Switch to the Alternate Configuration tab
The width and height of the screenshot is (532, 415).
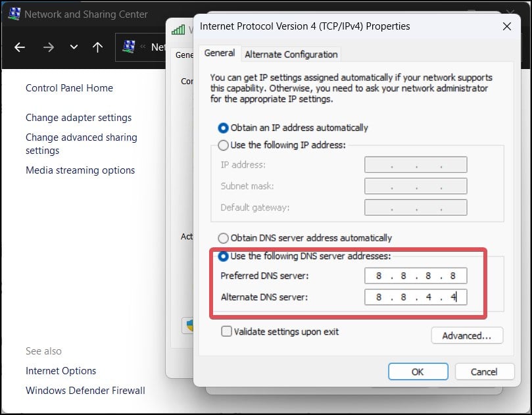(290, 54)
